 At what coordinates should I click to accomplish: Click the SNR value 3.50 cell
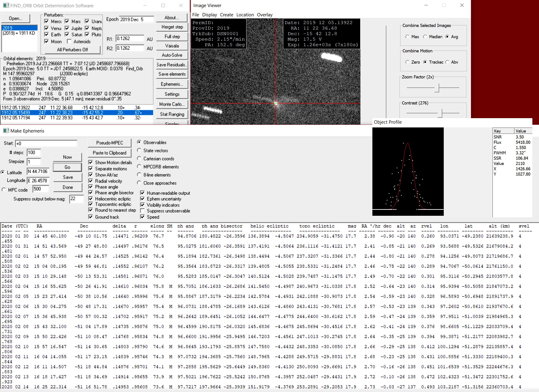[520, 137]
